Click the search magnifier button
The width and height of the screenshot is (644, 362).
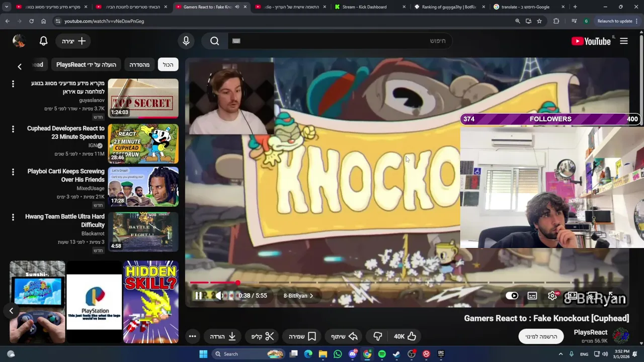tap(215, 41)
